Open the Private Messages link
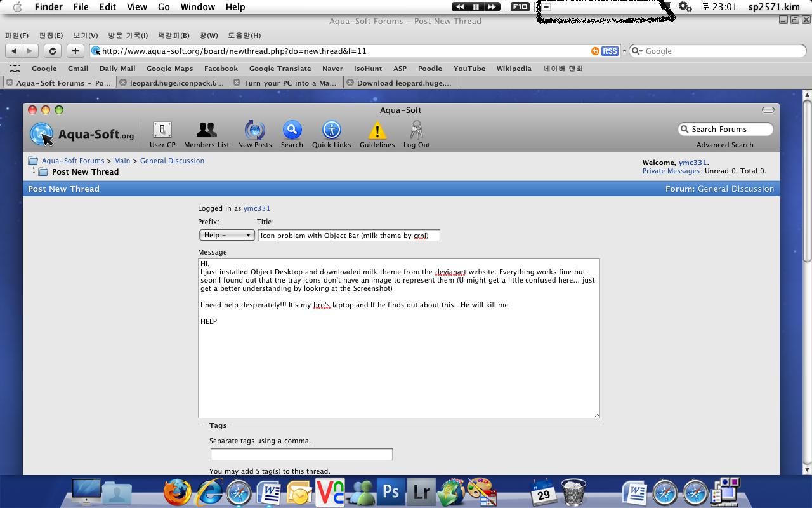Image resolution: width=812 pixels, height=508 pixels. pyautogui.click(x=671, y=171)
